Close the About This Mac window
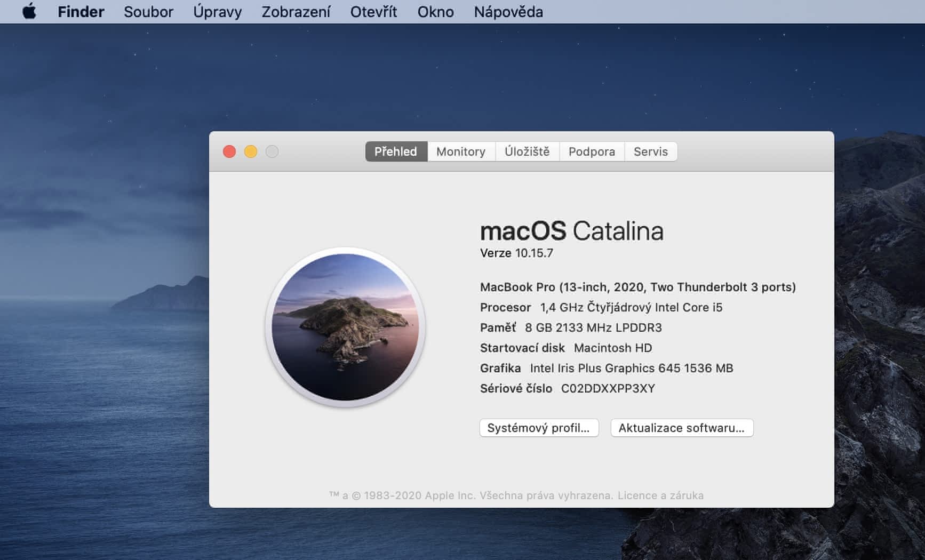This screenshot has height=560, width=925. tap(229, 151)
